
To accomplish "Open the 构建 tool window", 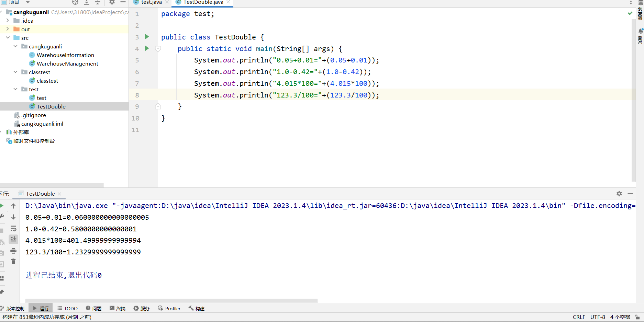I will 197,309.
